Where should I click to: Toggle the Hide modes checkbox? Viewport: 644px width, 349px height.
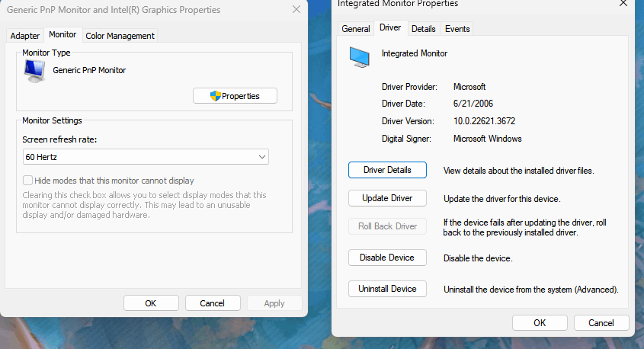point(27,181)
